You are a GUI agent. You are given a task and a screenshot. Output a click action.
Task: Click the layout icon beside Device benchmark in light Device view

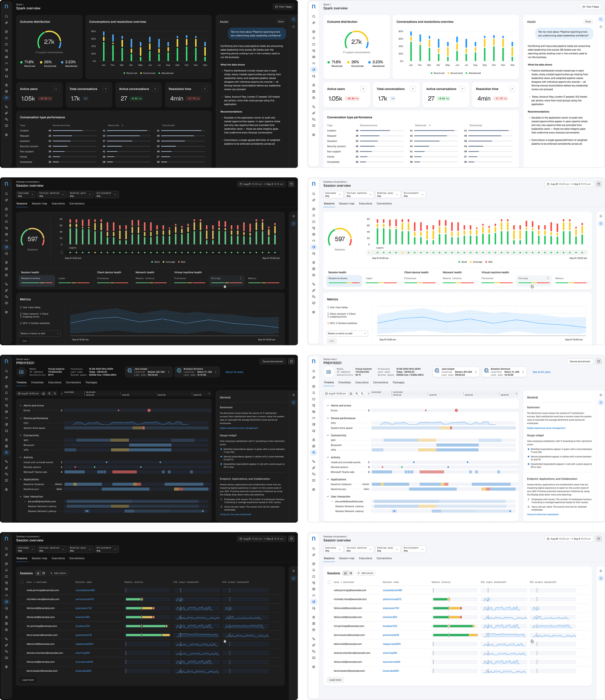pos(599,361)
